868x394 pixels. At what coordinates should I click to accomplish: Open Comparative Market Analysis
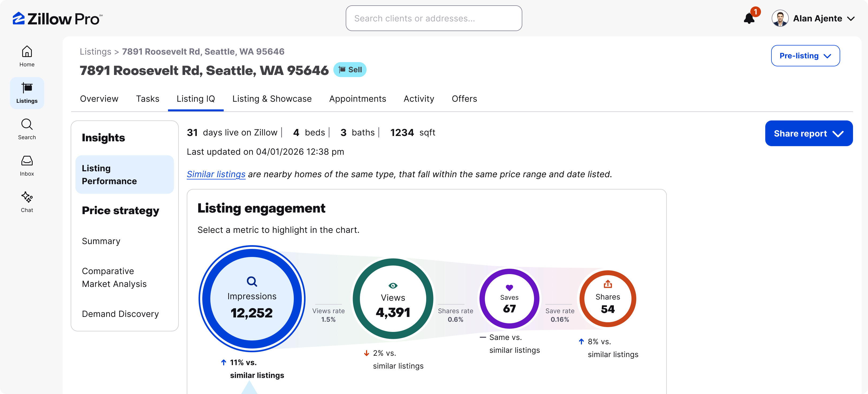pos(114,278)
